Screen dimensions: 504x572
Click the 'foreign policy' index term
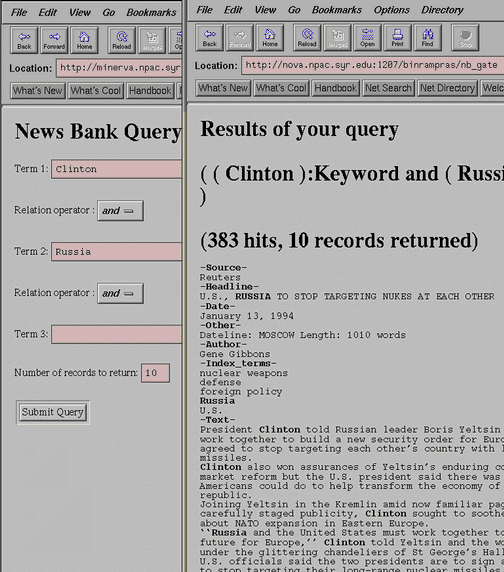click(x=241, y=392)
